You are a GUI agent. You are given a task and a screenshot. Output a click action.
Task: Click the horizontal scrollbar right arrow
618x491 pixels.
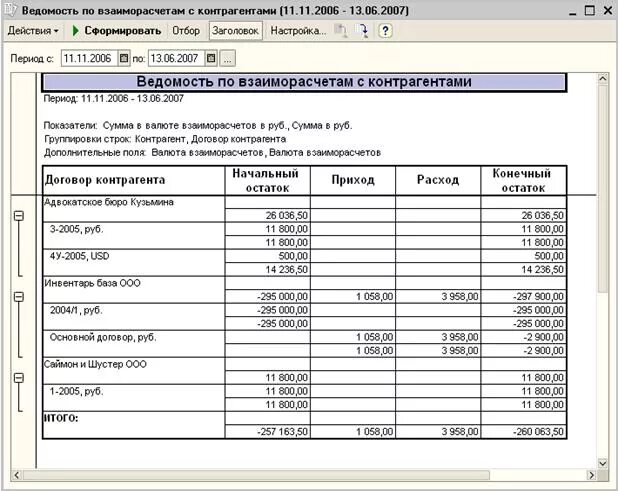click(591, 475)
